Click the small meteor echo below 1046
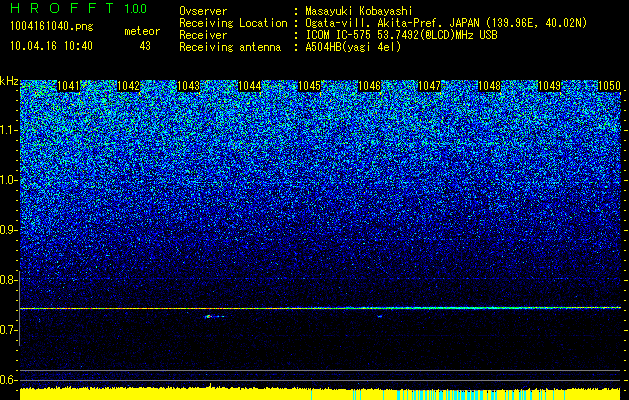 (x=379, y=317)
